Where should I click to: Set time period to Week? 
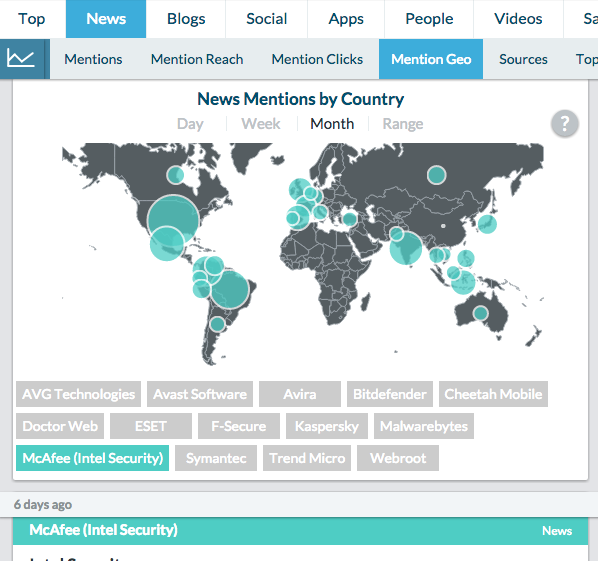[x=261, y=124]
